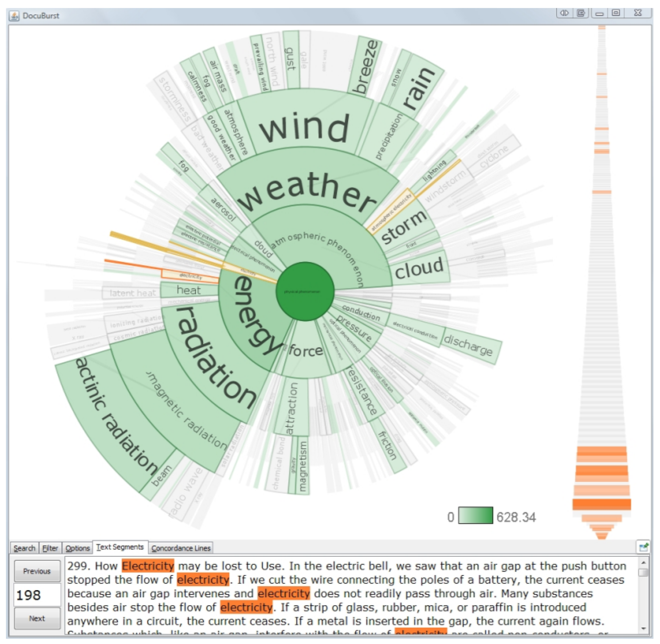Screen dimensions: 660x644
Task: Click the segment number field showing 198
Action: pos(37,595)
